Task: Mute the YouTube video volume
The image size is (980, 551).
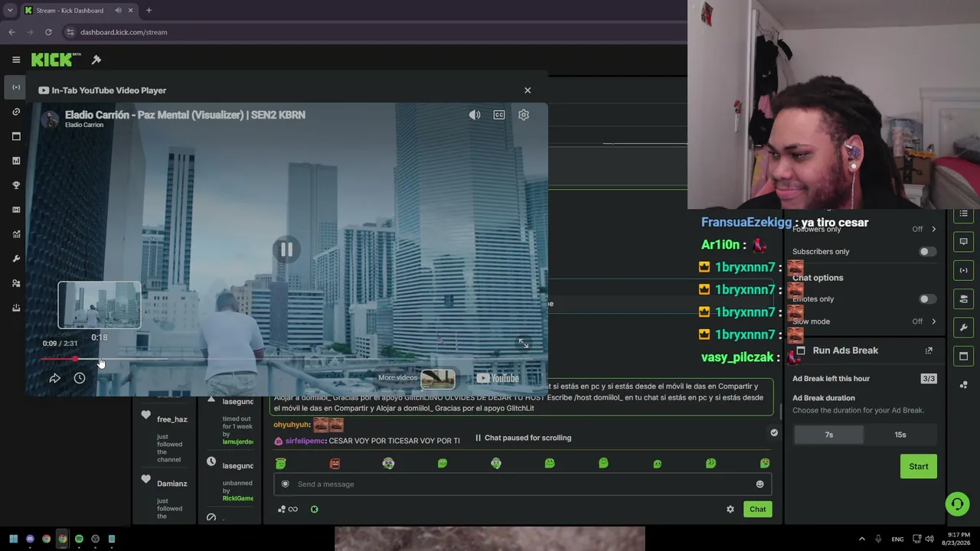Action: (475, 115)
